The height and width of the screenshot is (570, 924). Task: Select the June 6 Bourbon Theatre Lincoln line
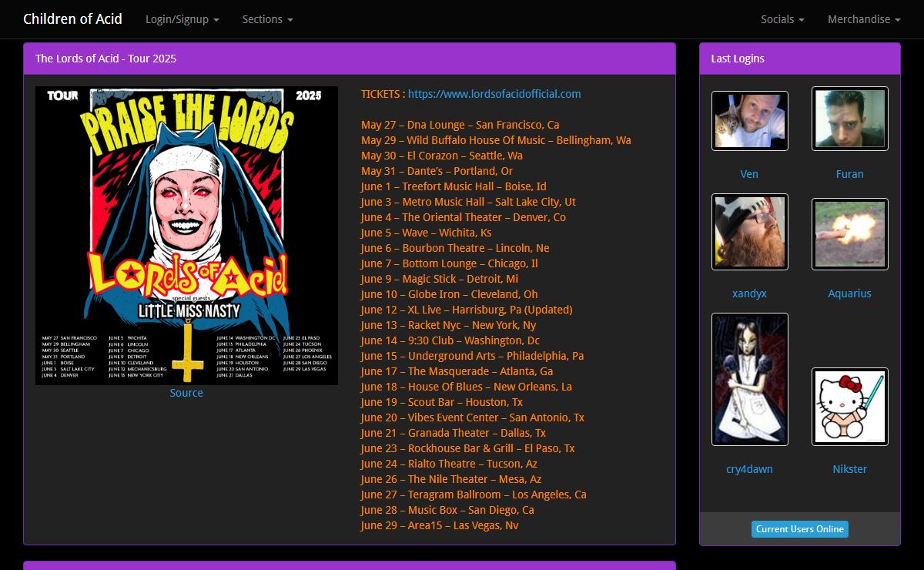[455, 248]
